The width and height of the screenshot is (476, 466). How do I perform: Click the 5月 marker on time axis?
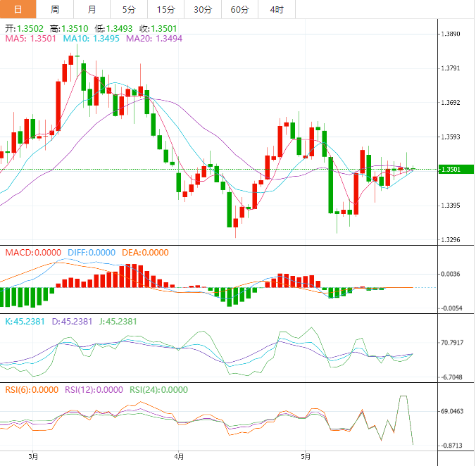click(304, 457)
